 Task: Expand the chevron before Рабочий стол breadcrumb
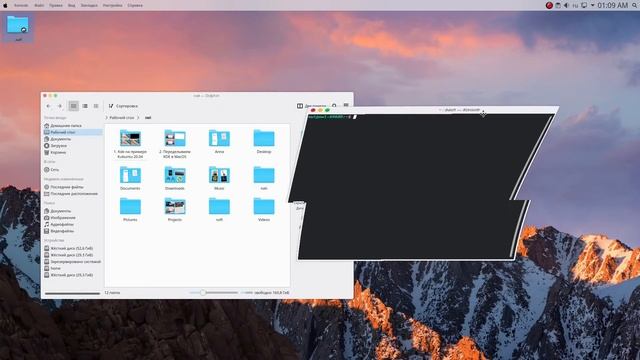pos(107,118)
